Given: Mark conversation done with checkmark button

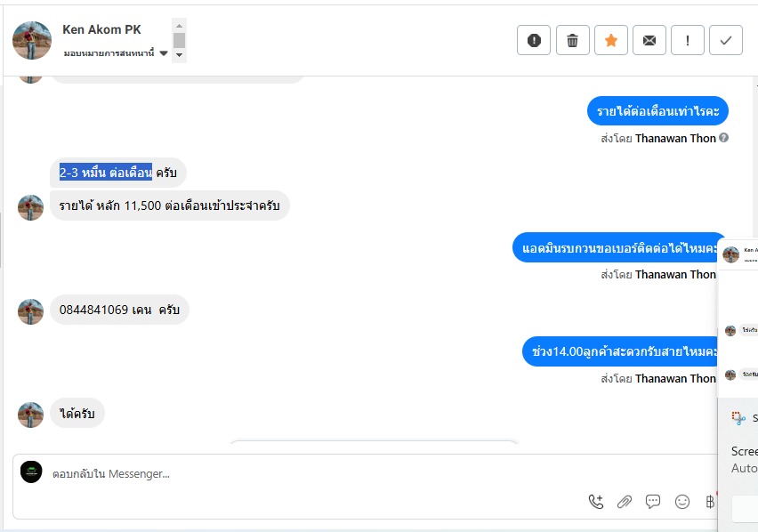Looking at the screenshot, I should click(726, 40).
